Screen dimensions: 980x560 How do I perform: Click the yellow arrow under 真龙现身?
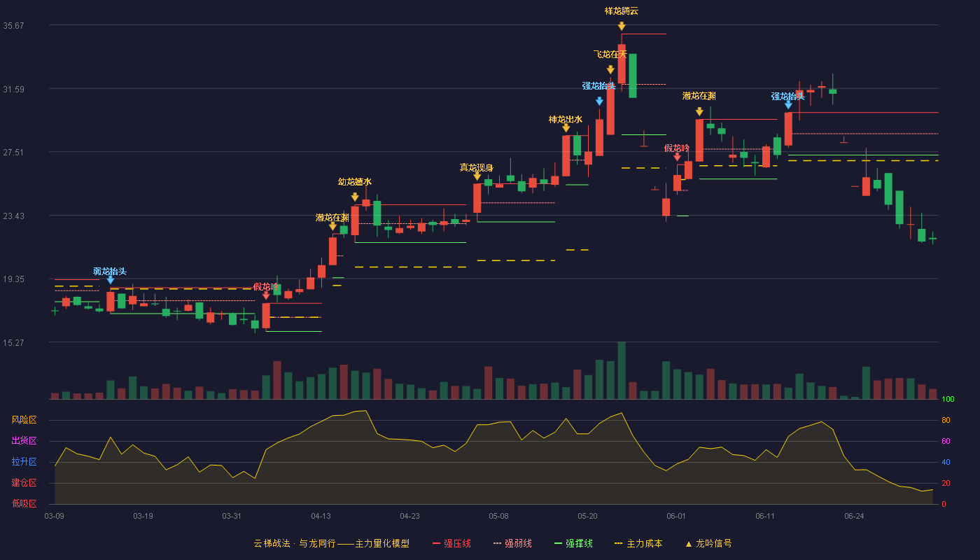tap(477, 176)
